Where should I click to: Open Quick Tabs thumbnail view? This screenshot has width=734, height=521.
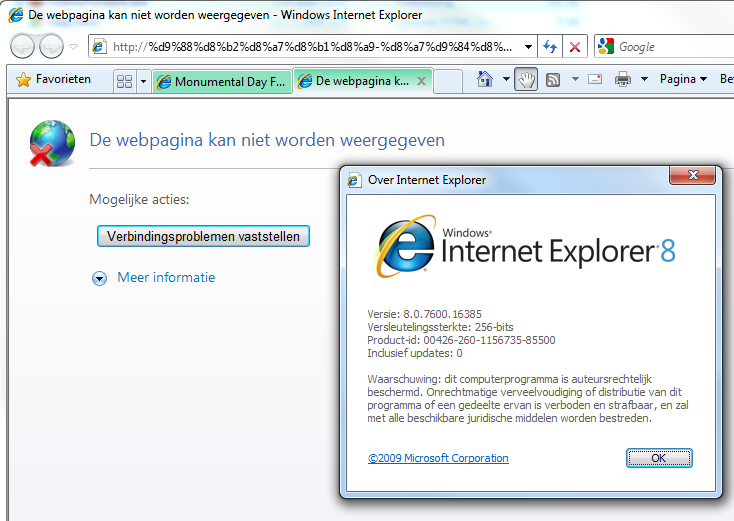(x=125, y=81)
